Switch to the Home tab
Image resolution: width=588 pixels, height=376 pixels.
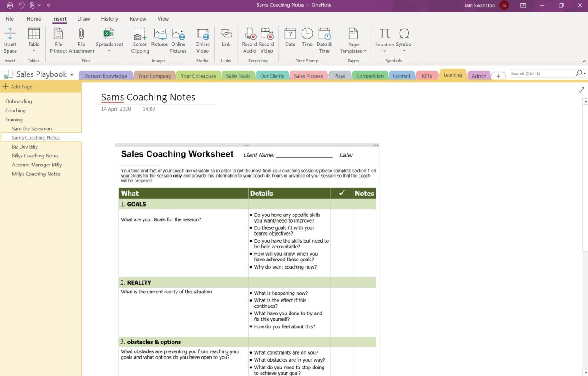(x=33, y=19)
